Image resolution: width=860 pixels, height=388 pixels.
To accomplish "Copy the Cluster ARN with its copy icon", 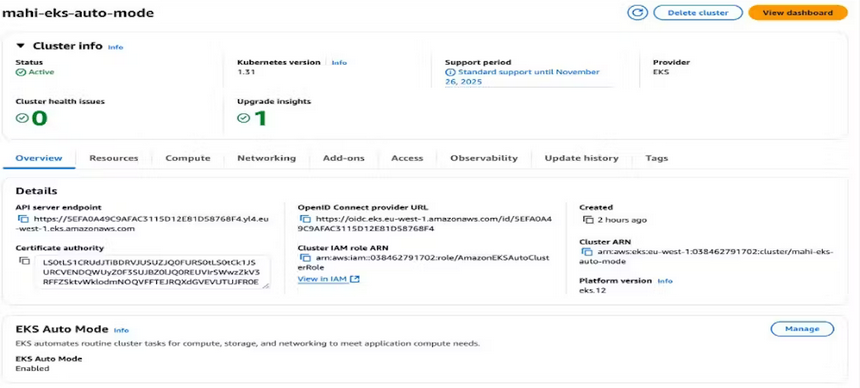I will 587,252.
